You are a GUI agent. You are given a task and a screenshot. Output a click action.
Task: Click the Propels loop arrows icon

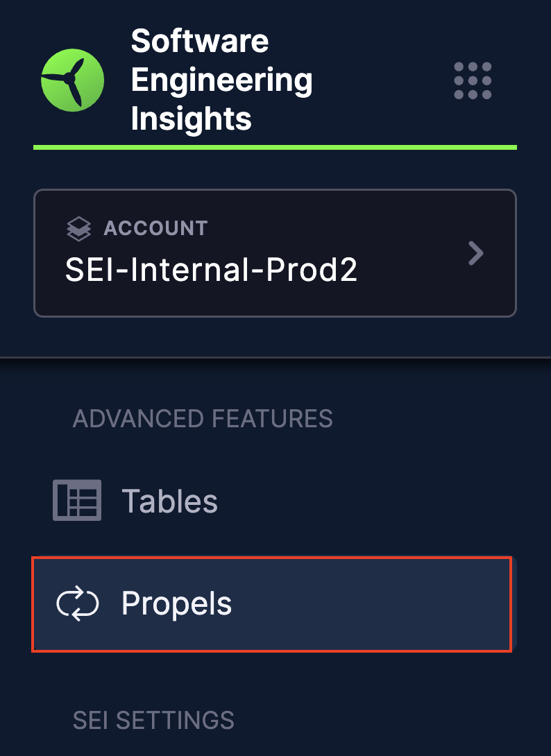tap(78, 604)
